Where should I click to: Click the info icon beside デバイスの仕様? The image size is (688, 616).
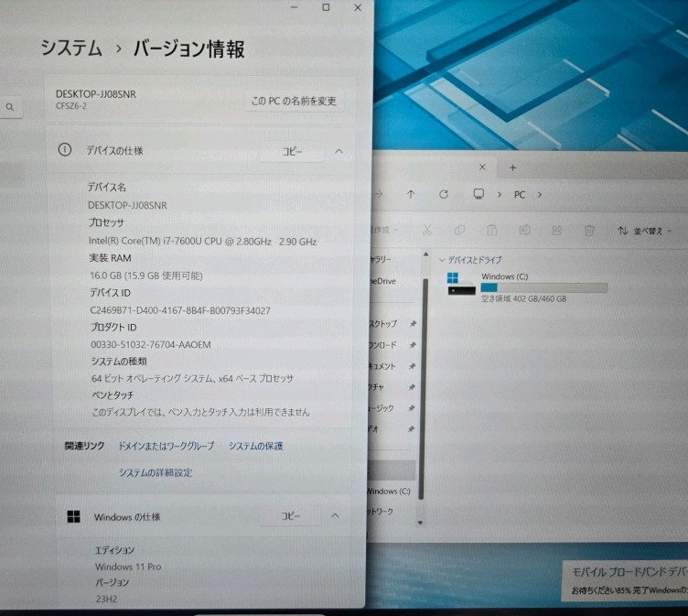[65, 150]
